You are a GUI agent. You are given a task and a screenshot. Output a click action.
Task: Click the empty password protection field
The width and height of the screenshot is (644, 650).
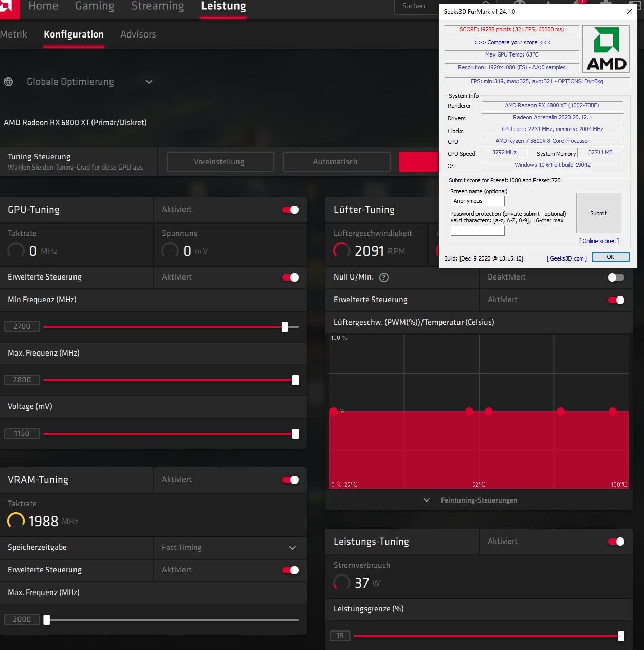point(477,231)
